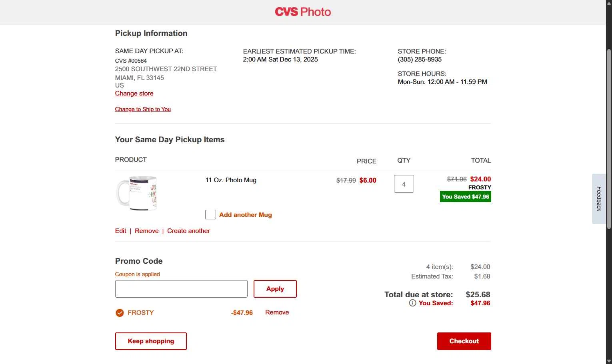Open the Feedback side tab
The image size is (612, 364).
(599, 199)
